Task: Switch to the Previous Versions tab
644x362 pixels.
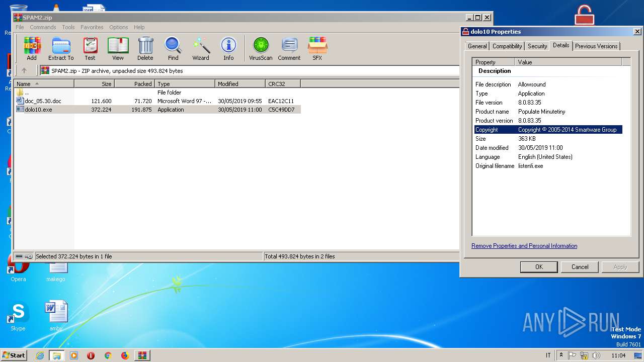Action: [596, 46]
